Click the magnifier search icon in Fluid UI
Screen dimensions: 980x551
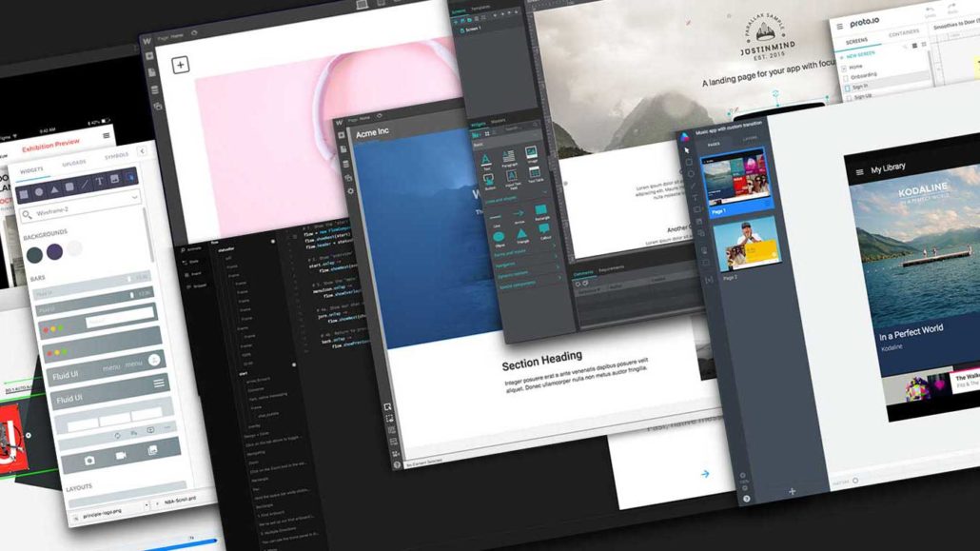point(27,215)
